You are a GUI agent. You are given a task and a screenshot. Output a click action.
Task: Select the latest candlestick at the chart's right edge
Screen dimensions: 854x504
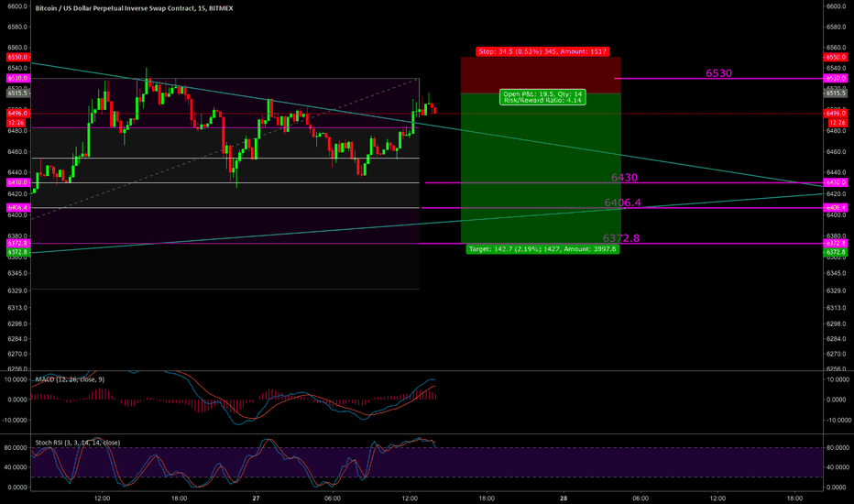pos(434,110)
